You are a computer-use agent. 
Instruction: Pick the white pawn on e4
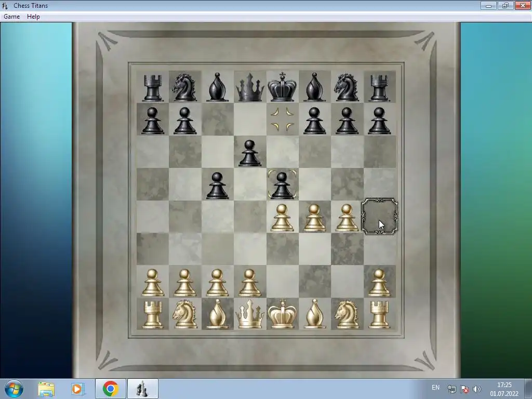(x=282, y=218)
